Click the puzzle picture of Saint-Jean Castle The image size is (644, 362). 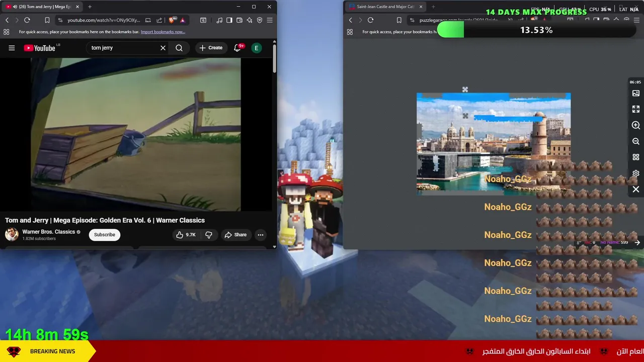493,143
